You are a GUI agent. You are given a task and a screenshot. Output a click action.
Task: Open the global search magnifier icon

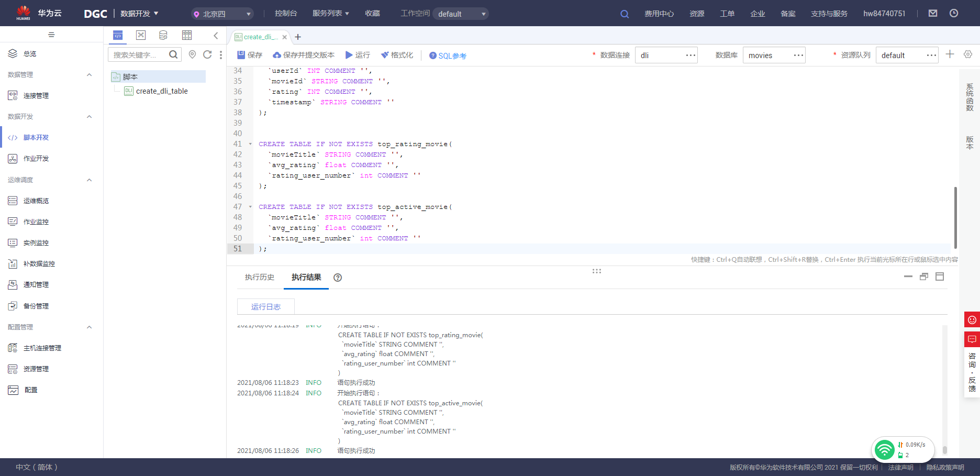(624, 14)
